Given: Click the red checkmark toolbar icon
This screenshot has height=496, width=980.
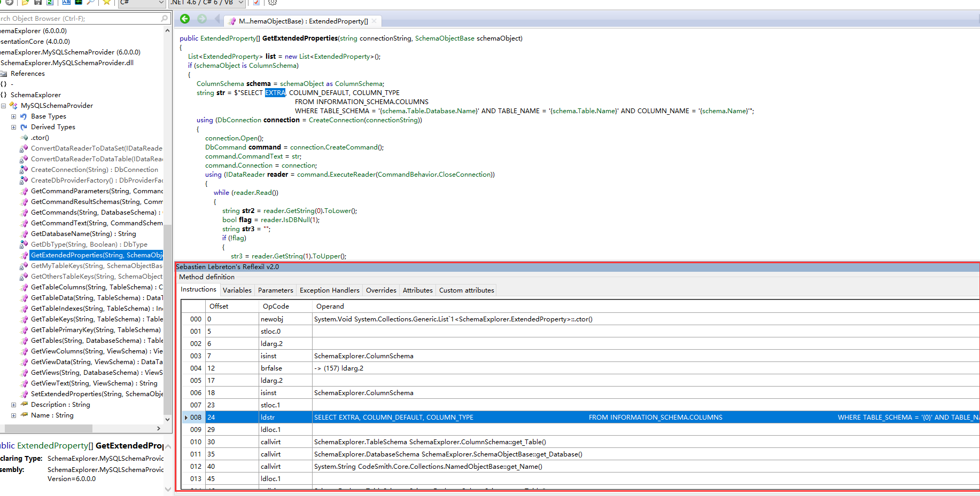Looking at the screenshot, I should [256, 2].
